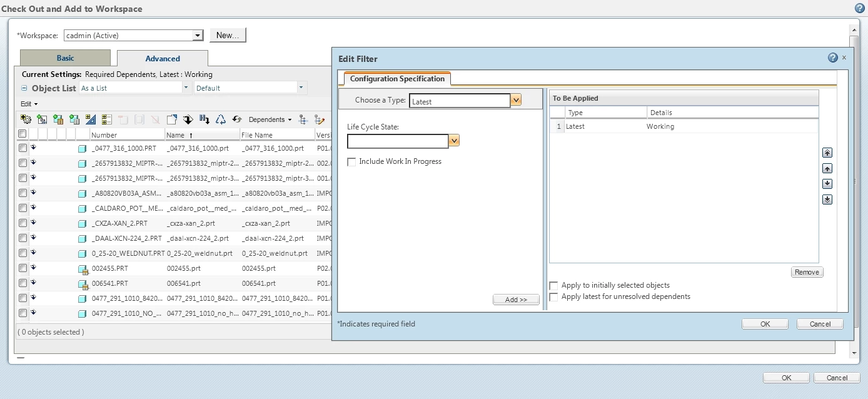Check the _CALDARO_POT row checkbox
This screenshot has width=868, height=399.
pyautogui.click(x=23, y=208)
